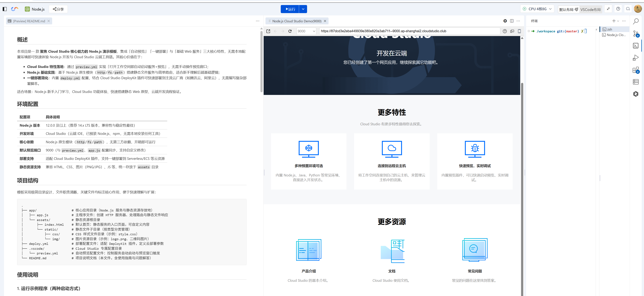Screen dimensions: 644x296
Task: Open the Search magnifier in sidebar
Action: pos(636,21)
